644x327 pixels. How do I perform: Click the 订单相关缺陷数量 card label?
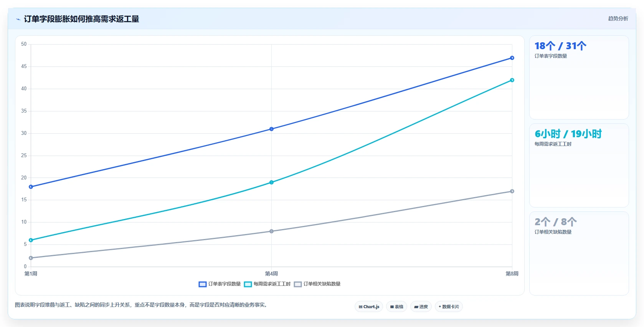click(553, 232)
